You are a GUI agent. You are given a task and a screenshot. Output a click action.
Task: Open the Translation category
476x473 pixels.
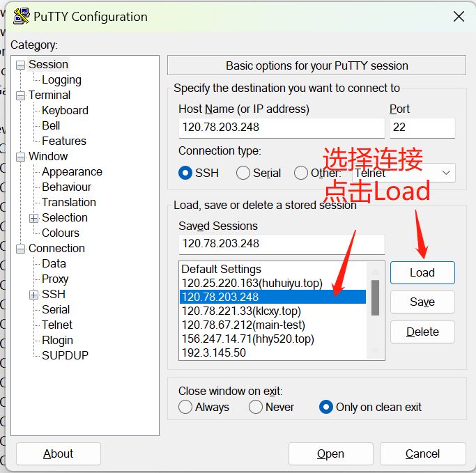69,203
